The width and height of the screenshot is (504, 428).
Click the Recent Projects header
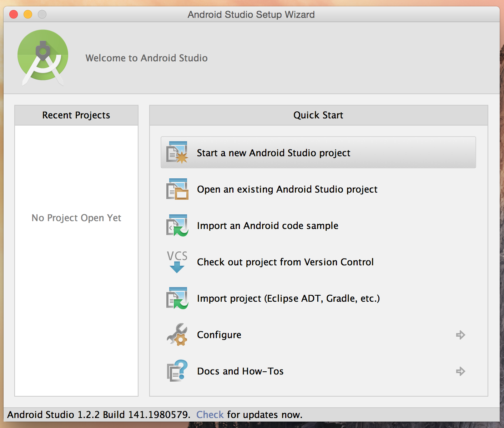tap(76, 115)
